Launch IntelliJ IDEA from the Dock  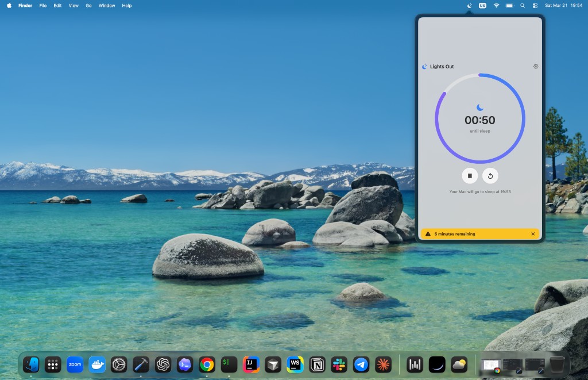pyautogui.click(x=252, y=364)
